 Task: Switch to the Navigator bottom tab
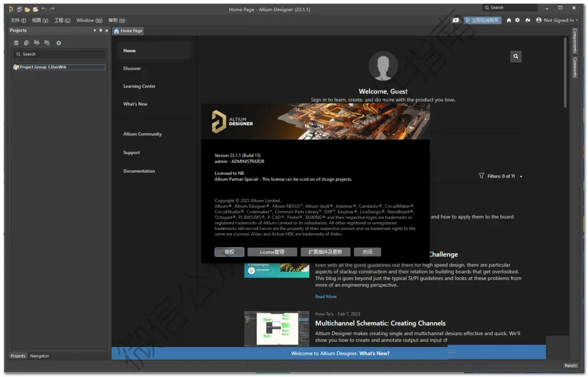pos(39,356)
